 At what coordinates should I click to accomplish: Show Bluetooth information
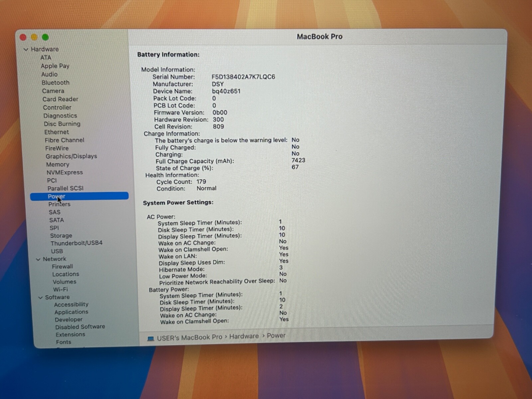[56, 82]
